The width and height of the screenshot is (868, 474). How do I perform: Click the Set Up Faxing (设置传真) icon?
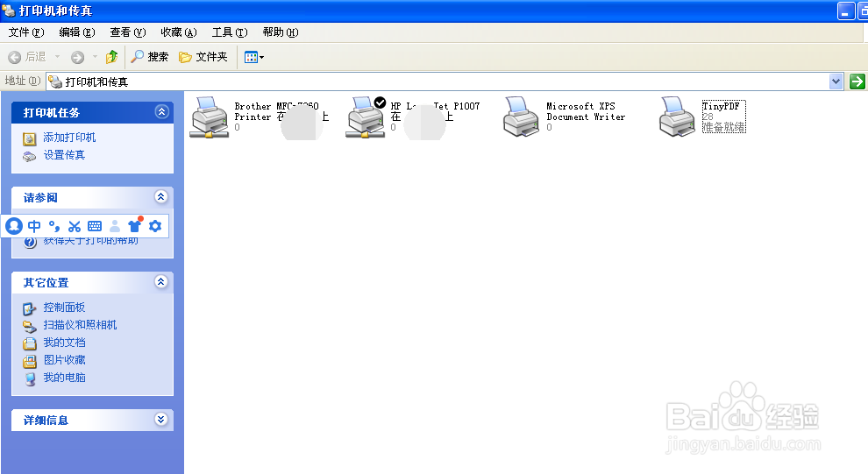coord(29,157)
